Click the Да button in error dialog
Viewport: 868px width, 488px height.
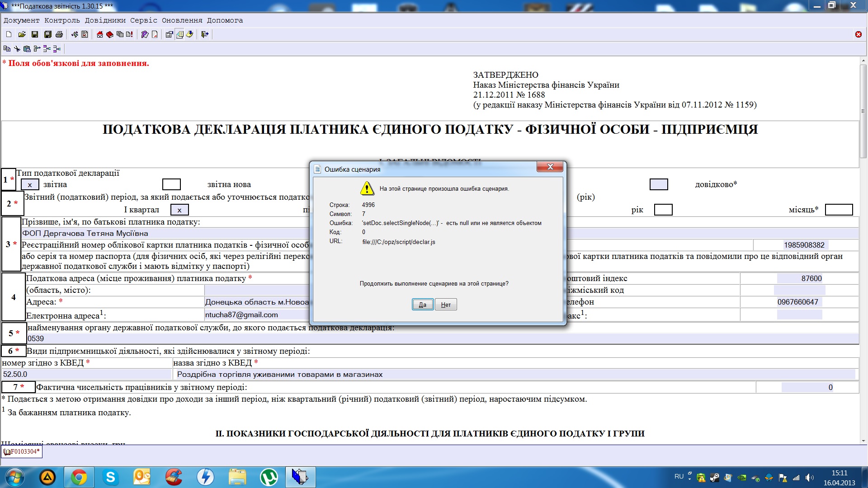(x=422, y=305)
